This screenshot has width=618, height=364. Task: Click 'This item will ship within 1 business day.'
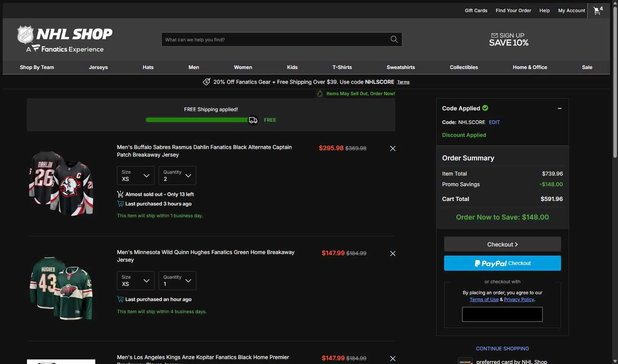tap(160, 216)
